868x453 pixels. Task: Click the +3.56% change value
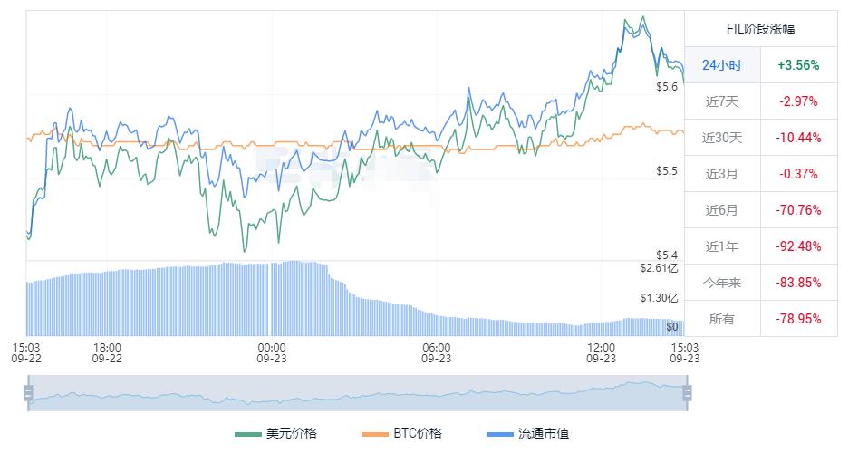click(x=798, y=65)
